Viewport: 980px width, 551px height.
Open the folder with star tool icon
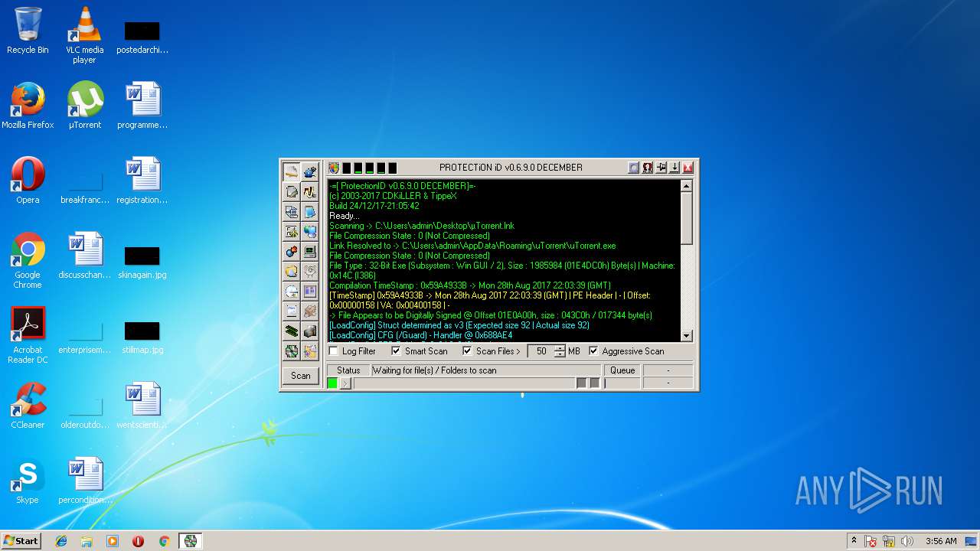click(310, 351)
